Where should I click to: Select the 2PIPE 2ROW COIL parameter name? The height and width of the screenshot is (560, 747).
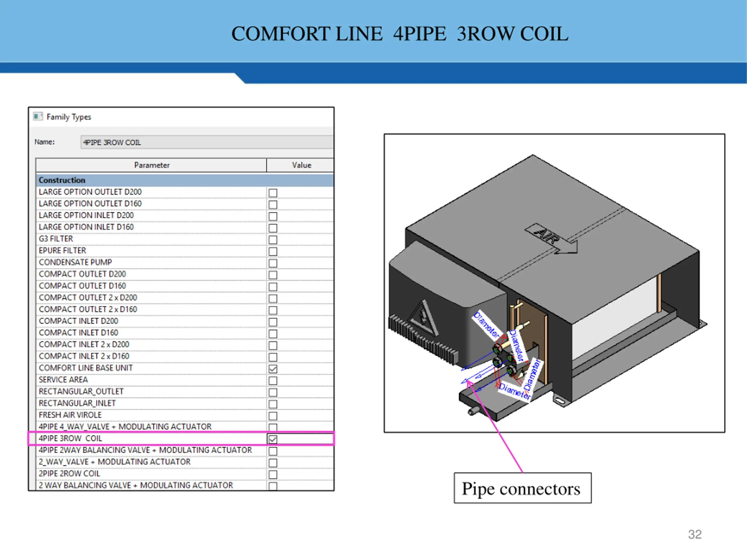pos(69,474)
